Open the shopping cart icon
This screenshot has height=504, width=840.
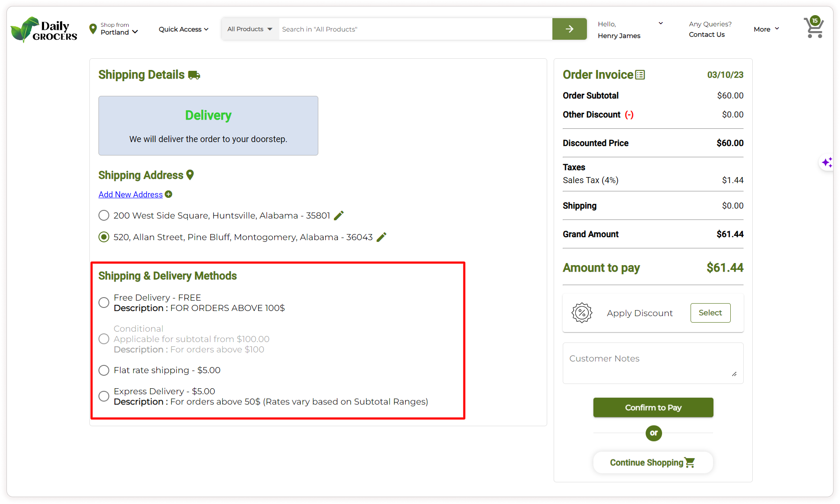coord(814,28)
